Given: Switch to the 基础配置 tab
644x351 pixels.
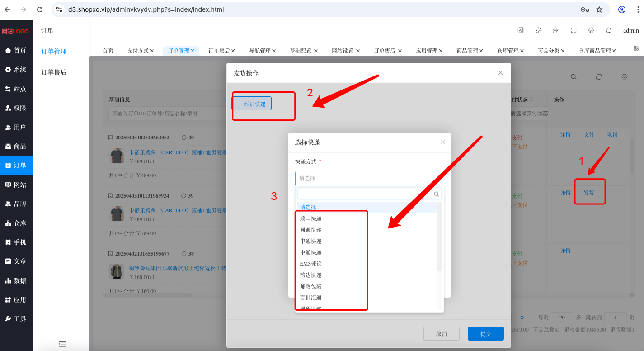Looking at the screenshot, I should click(x=301, y=51).
